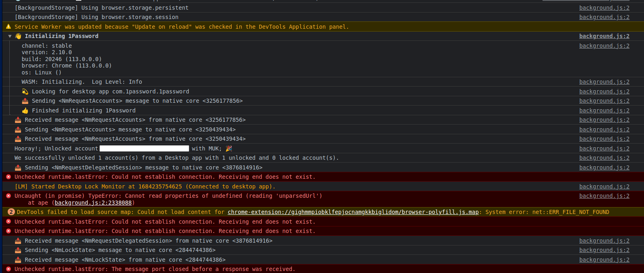
Task: Open source link for Received NmRequestDelegatedSession row
Action: tap(604, 241)
